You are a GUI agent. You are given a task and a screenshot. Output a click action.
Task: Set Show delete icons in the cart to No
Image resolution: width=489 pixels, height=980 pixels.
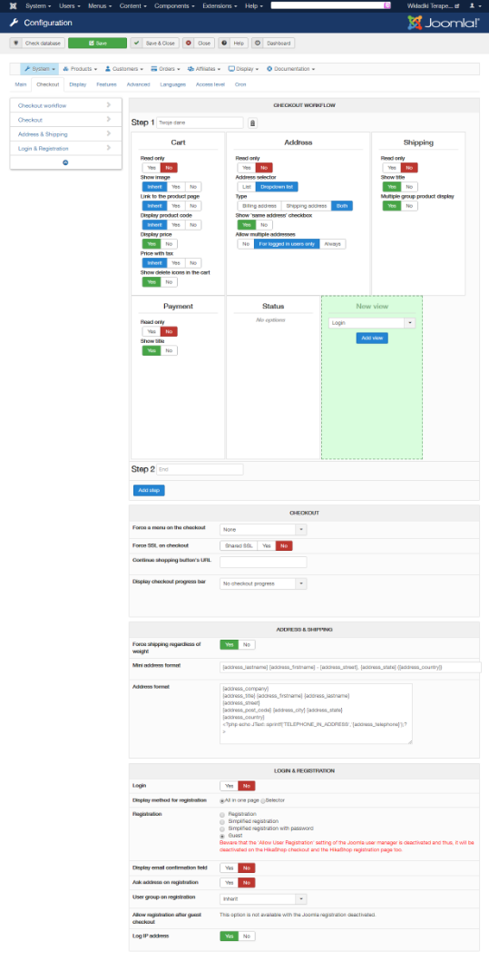click(x=170, y=282)
